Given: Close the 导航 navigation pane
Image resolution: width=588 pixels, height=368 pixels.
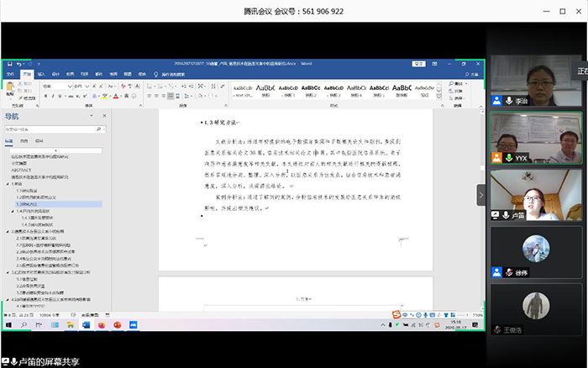Looking at the screenshot, I should 106,118.
